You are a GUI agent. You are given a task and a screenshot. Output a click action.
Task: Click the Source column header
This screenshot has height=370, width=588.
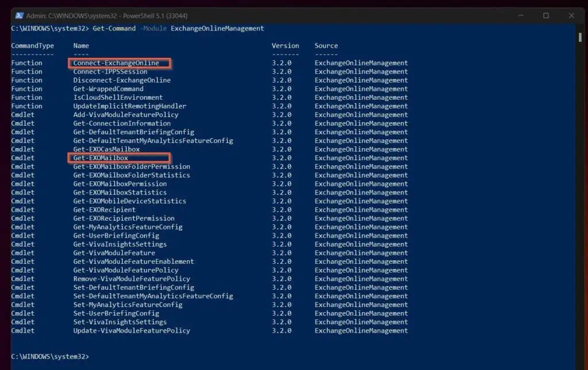(326, 46)
